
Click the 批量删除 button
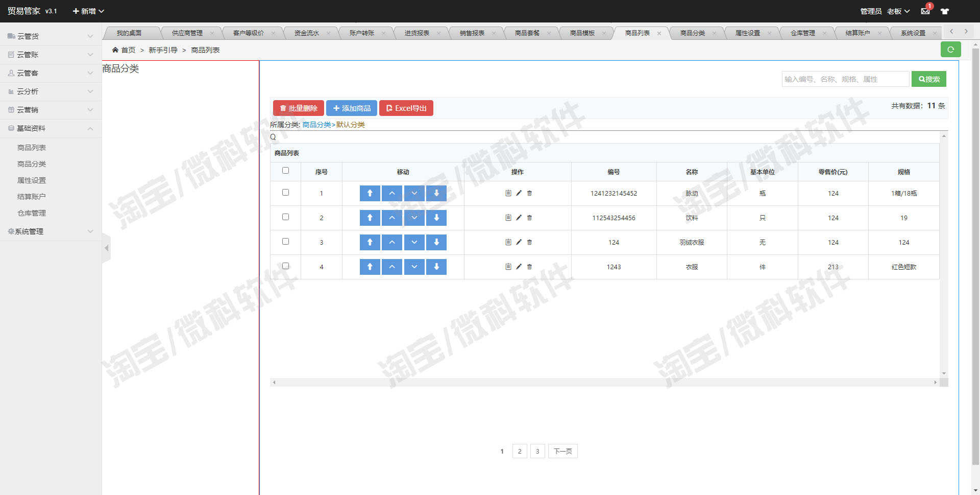point(299,108)
